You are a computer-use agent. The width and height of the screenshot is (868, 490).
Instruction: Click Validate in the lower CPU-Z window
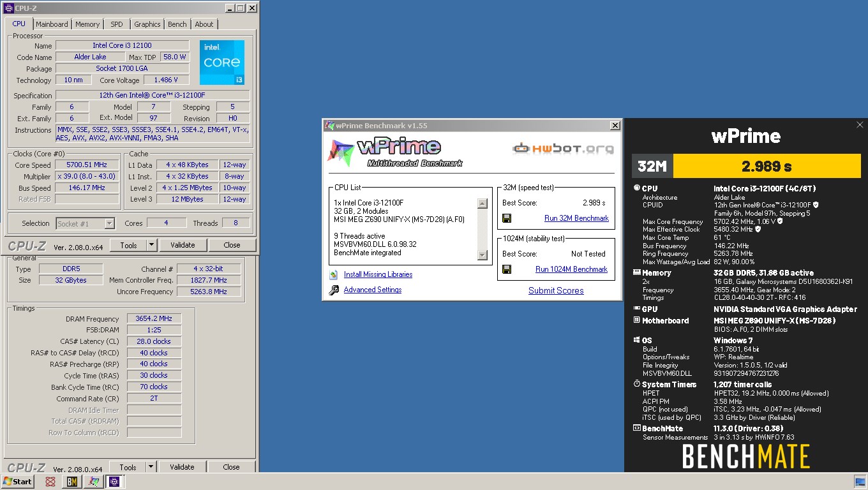pyautogui.click(x=182, y=467)
